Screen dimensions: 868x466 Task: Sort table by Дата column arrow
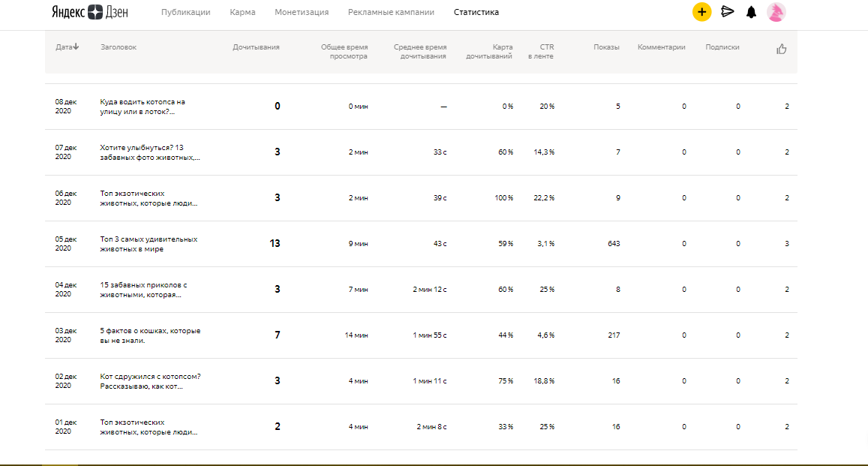pos(76,47)
